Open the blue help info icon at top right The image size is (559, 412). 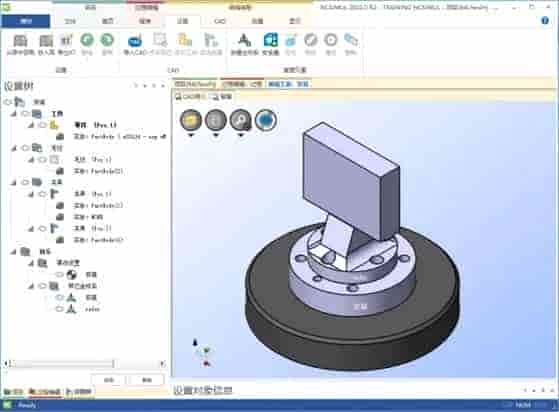pyautogui.click(x=545, y=21)
